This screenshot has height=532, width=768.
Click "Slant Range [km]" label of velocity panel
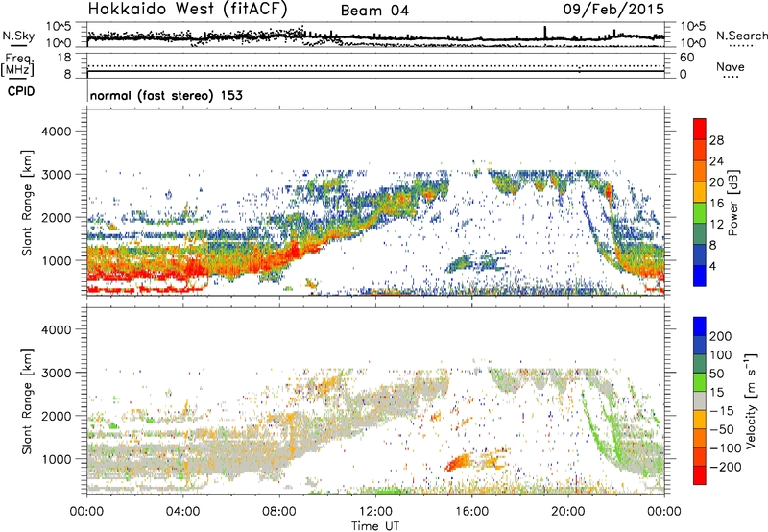coord(28,401)
